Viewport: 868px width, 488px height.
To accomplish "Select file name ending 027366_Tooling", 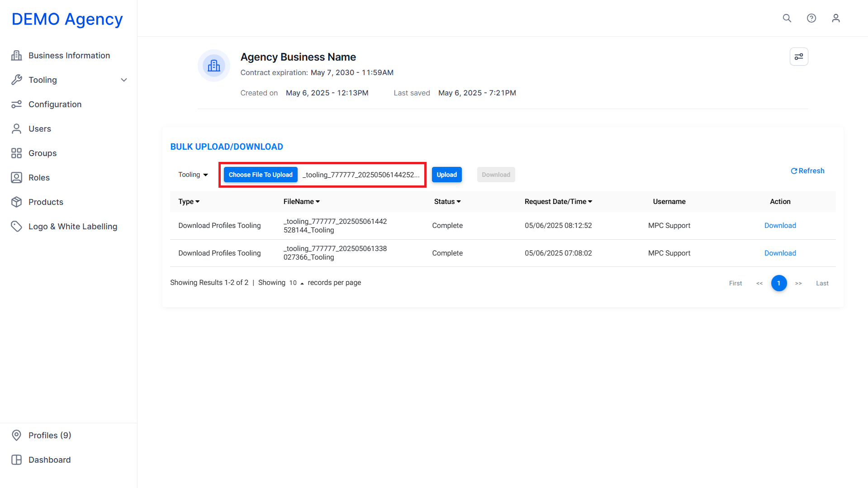I will 335,253.
